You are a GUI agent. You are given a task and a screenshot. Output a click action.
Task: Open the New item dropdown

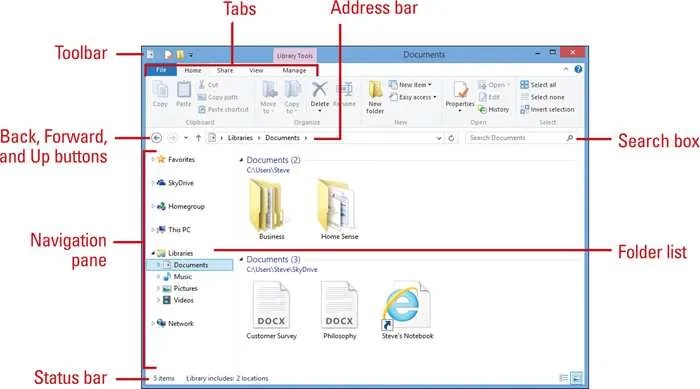click(x=410, y=84)
